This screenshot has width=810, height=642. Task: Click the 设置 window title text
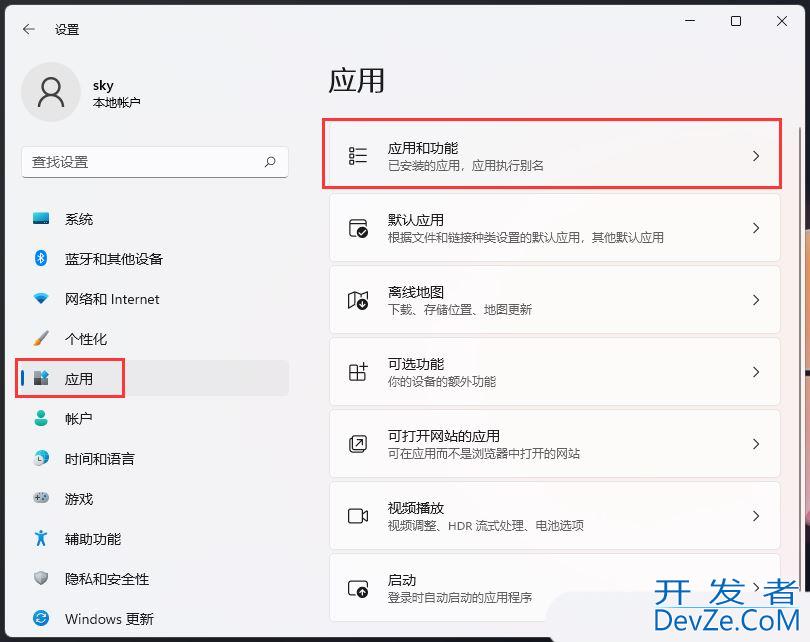(x=67, y=29)
